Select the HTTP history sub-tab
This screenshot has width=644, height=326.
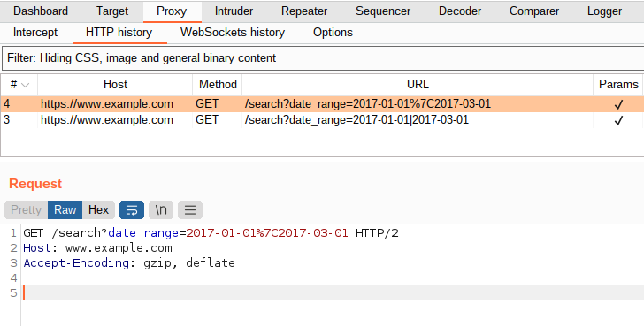[119, 33]
